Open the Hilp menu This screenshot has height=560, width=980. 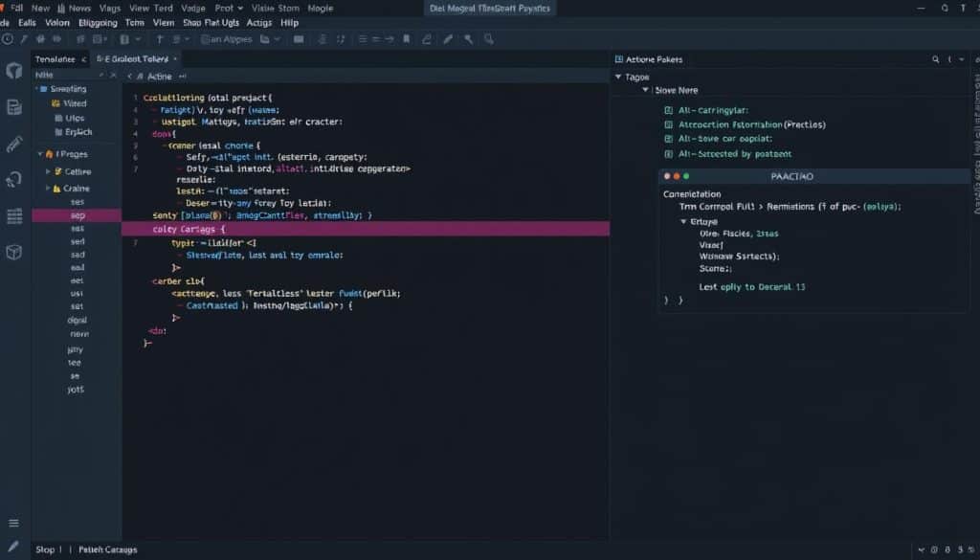tap(289, 23)
